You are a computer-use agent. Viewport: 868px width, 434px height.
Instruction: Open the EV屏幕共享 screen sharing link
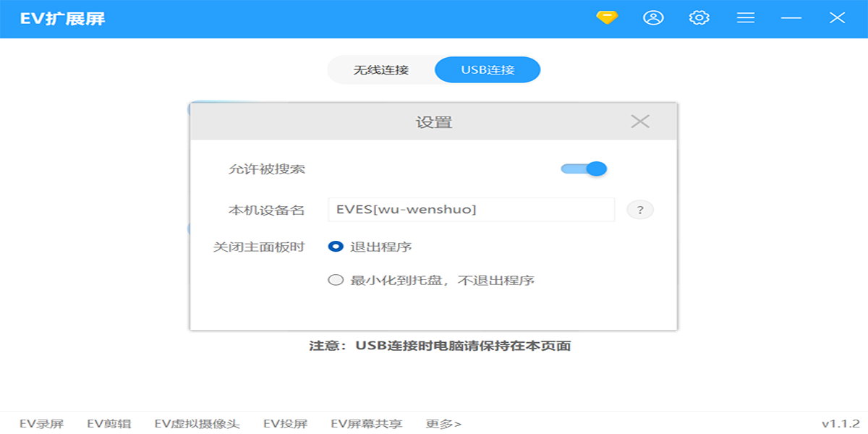[366, 424]
